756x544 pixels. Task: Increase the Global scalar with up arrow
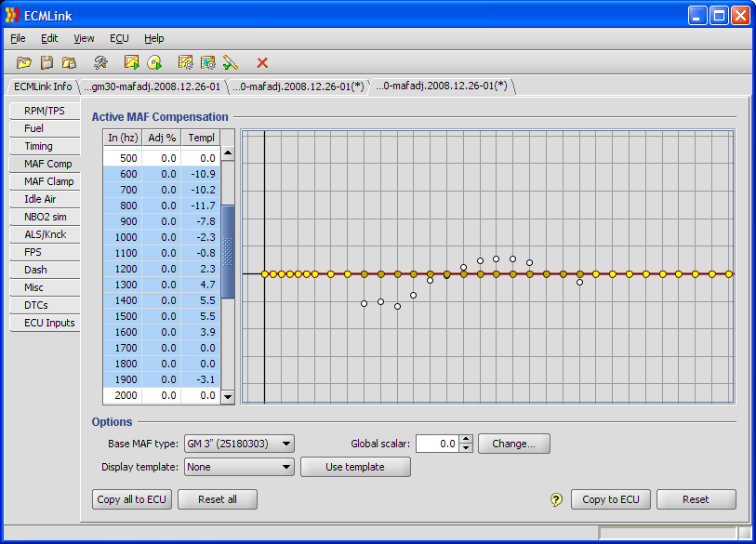467,440
